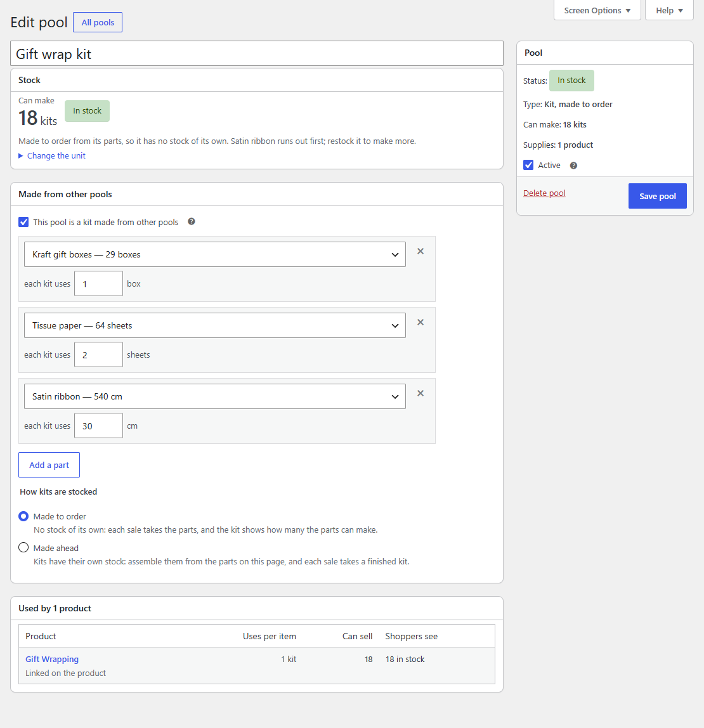Click the 'Product' column header
The width and height of the screenshot is (704, 728).
(41, 636)
